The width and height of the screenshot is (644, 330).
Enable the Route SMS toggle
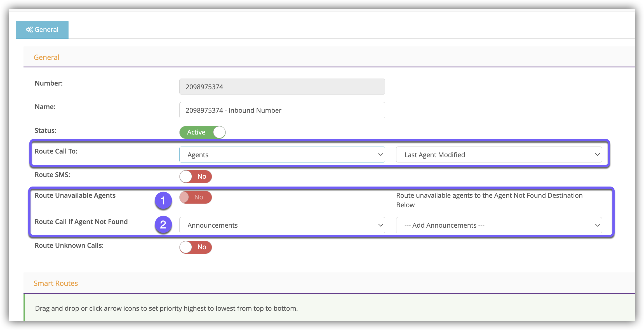click(196, 176)
